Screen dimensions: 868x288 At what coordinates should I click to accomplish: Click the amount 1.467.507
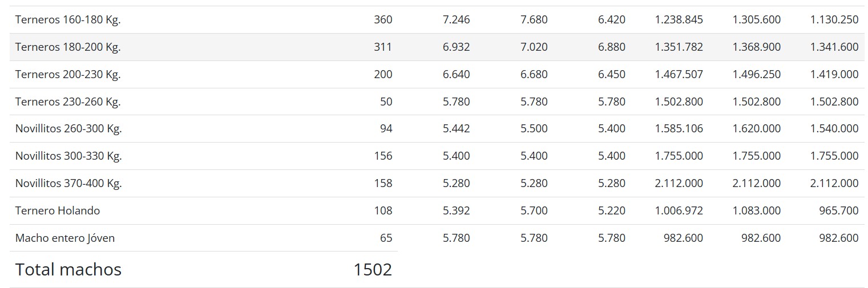tap(679, 75)
